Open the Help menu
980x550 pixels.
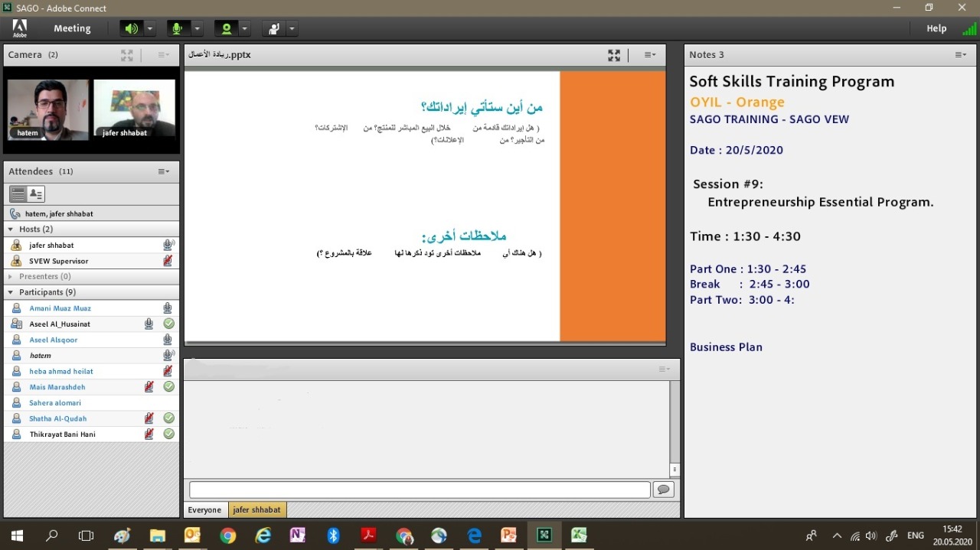pos(936,28)
